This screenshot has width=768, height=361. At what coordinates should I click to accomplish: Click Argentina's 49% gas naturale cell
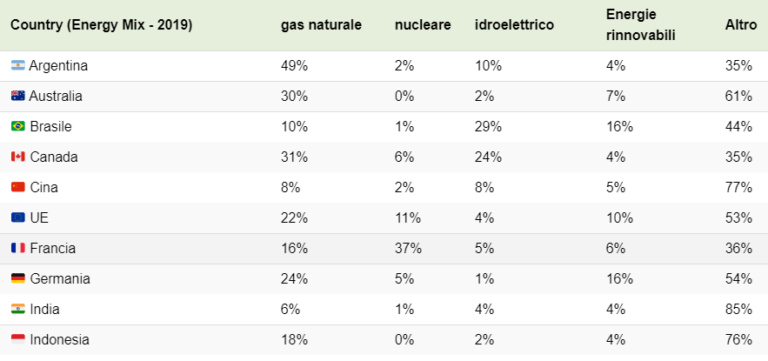[294, 66]
